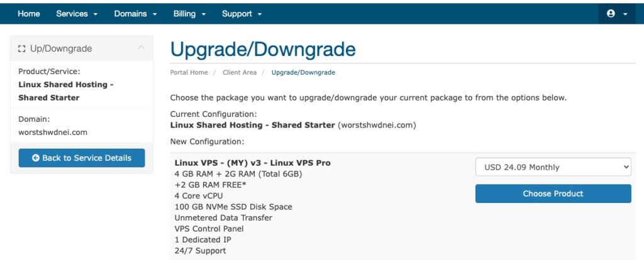The width and height of the screenshot is (644, 260).
Task: Open the Support menu
Action: (x=241, y=14)
